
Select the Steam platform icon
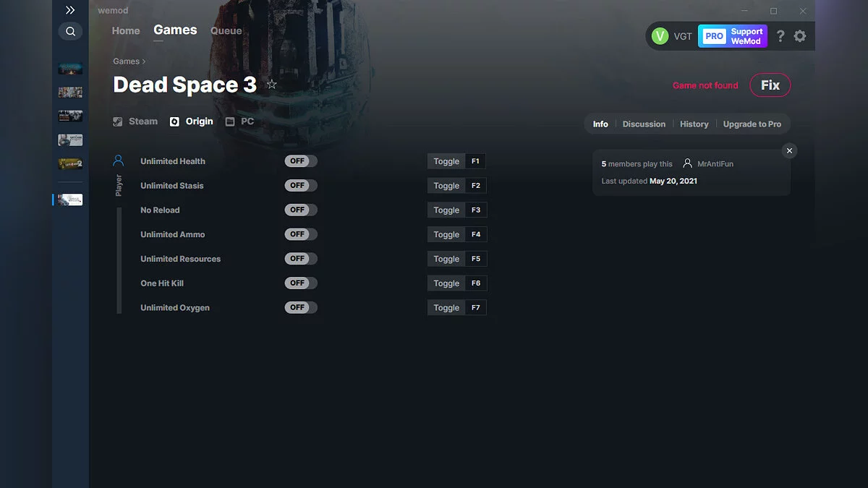118,121
